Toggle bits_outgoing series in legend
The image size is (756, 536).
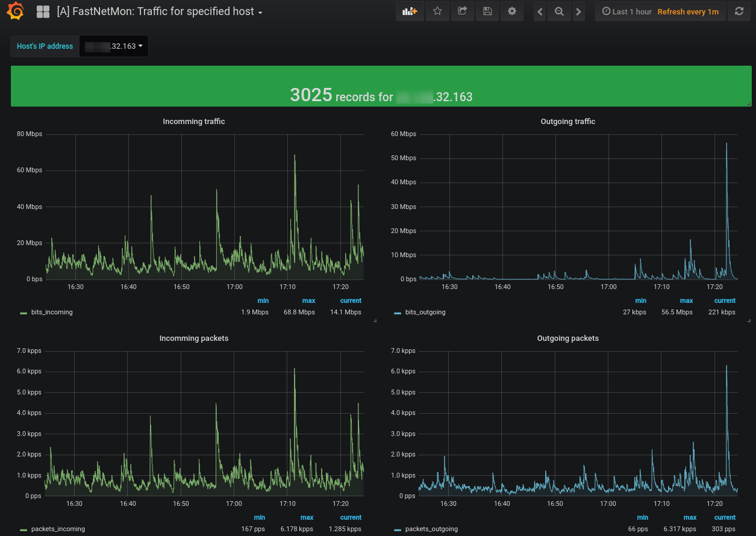click(425, 313)
